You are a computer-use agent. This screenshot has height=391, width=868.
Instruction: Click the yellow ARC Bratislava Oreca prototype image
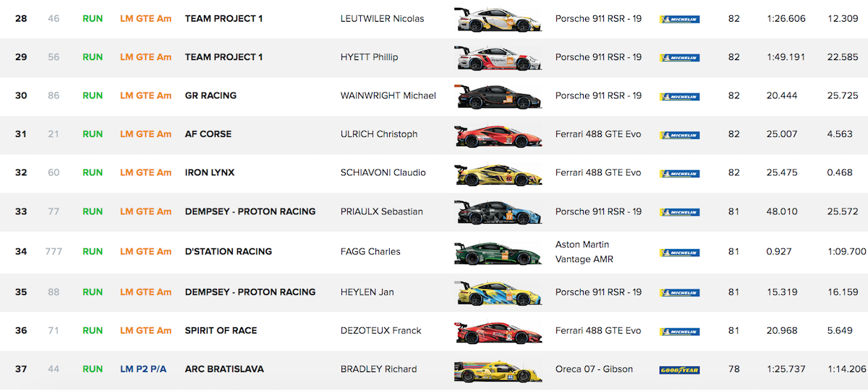498,371
